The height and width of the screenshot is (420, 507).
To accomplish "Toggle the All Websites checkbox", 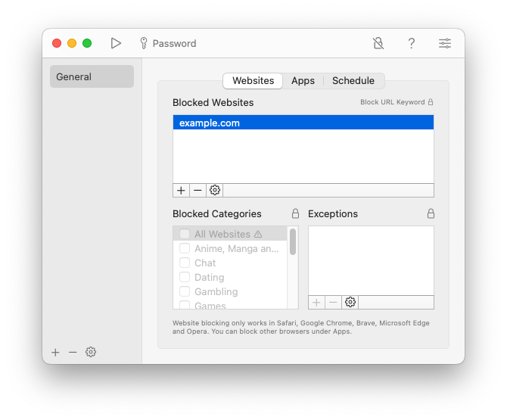I will click(x=185, y=234).
